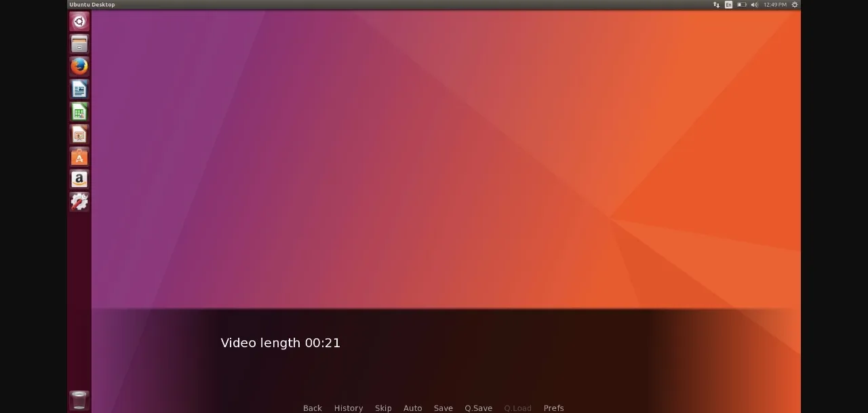Open the volume indicator menu
Viewport: 868px width, 413px height.
(x=754, y=5)
